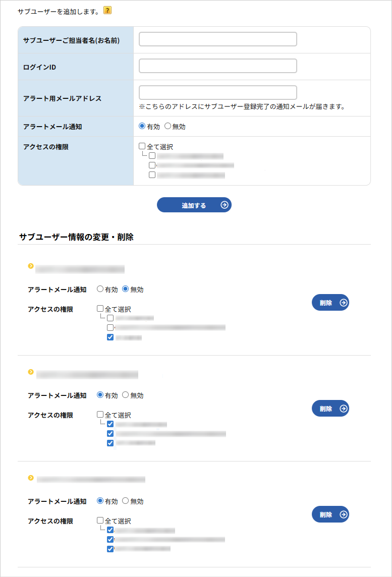Click the arrow icon on 追加する button
392x577 pixels.
(225, 205)
